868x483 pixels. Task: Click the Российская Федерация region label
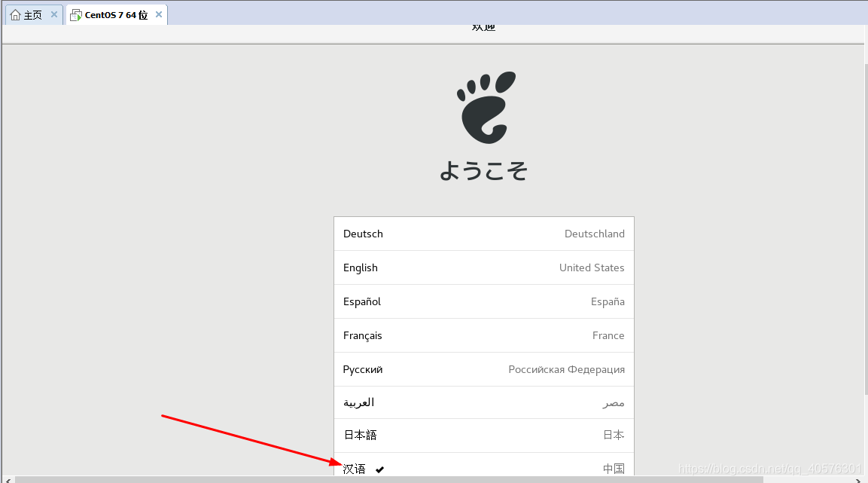567,369
